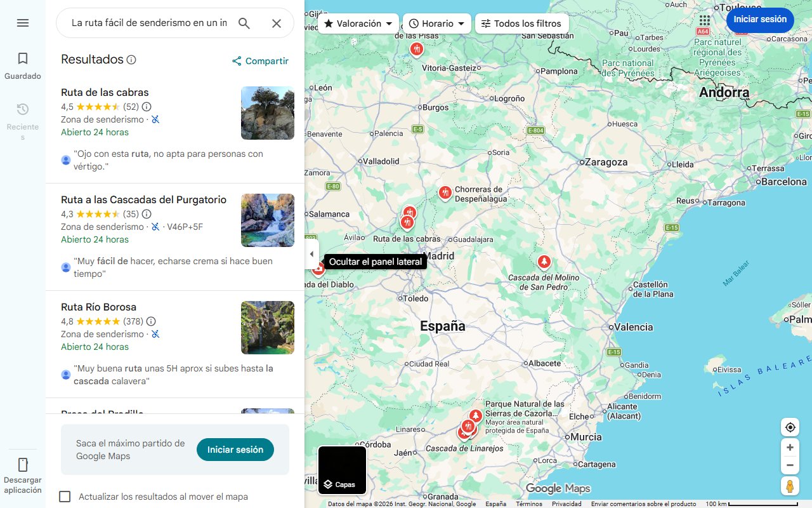
Task: Zoom in with the plus control
Action: 790,447
